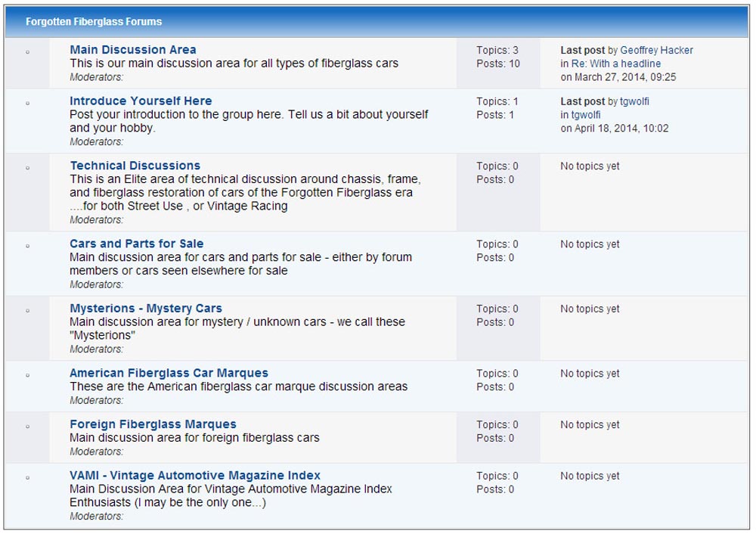This screenshot has width=756, height=534.
Task: Open the Main Discussion Area forum
Action: [x=133, y=49]
